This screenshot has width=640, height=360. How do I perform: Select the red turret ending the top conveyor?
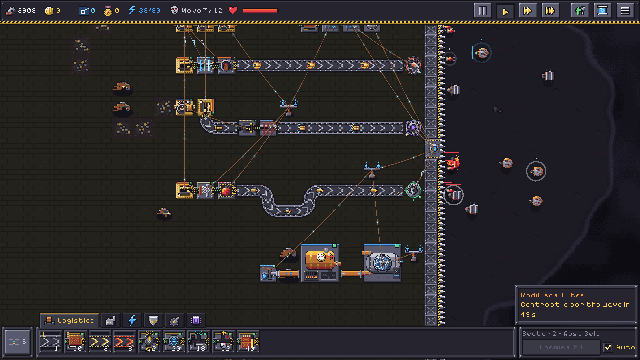pyautogui.click(x=413, y=65)
